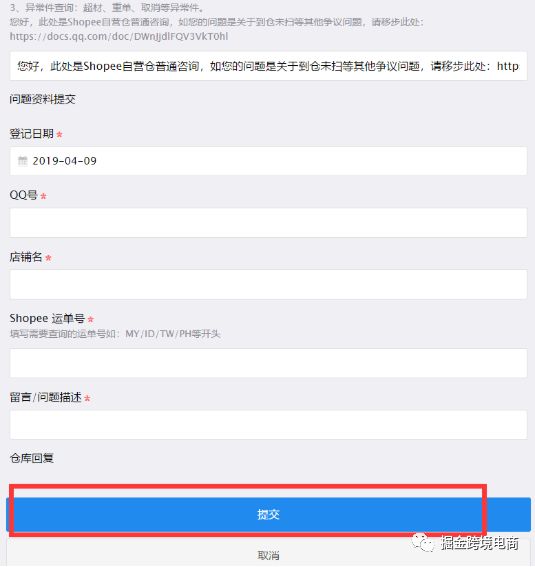Focus the QQ号 input field

(268, 223)
